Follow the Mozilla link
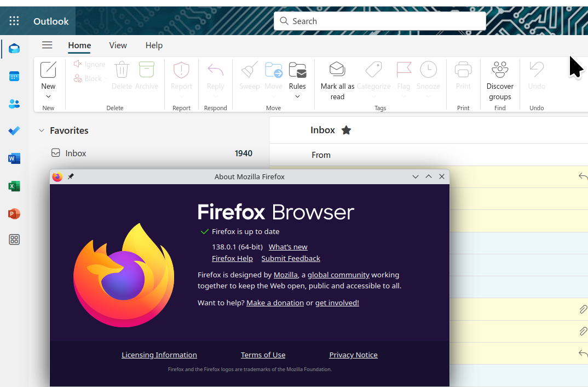 [x=285, y=275]
